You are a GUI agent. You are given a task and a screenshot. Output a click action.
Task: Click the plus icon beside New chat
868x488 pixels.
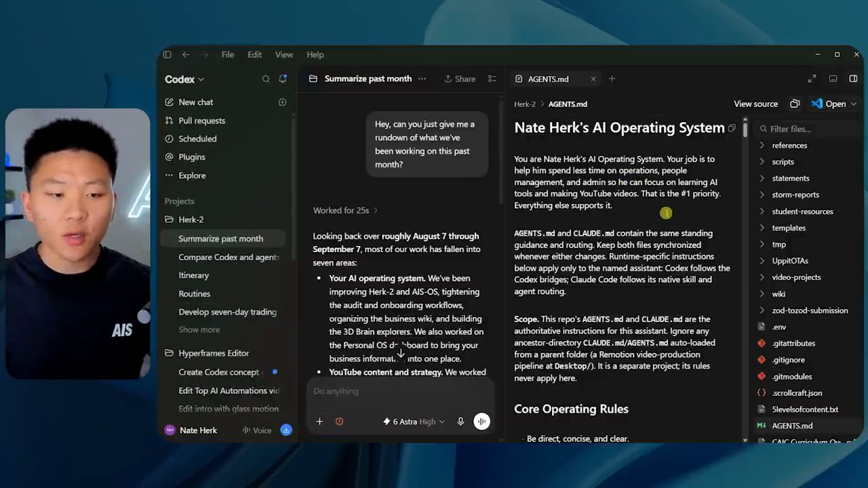pyautogui.click(x=283, y=102)
